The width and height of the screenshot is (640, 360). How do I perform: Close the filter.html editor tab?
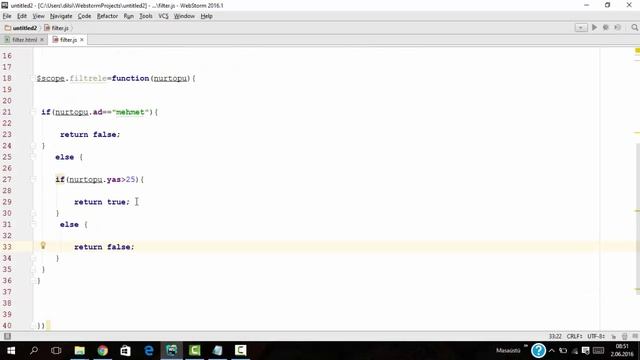click(x=42, y=40)
